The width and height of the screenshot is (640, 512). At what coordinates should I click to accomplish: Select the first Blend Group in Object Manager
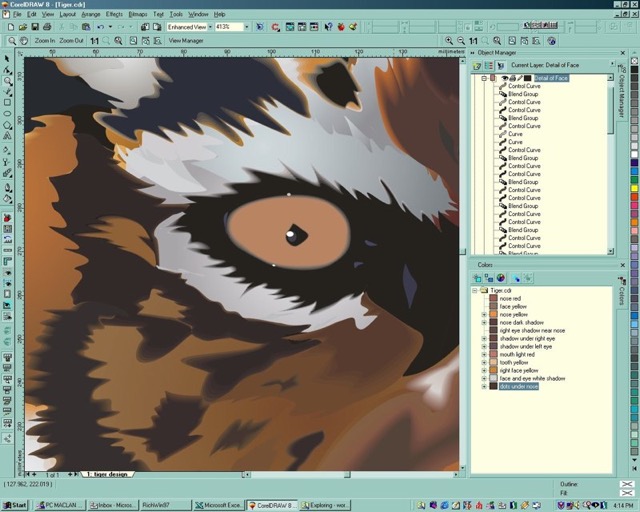pos(523,94)
